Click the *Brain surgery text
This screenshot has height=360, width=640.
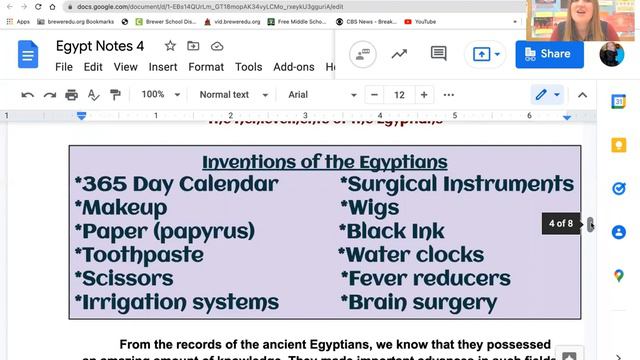(419, 302)
